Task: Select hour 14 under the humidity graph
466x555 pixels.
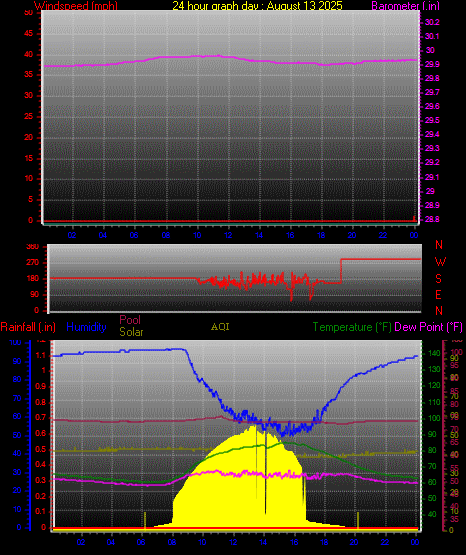Action: 263,542
